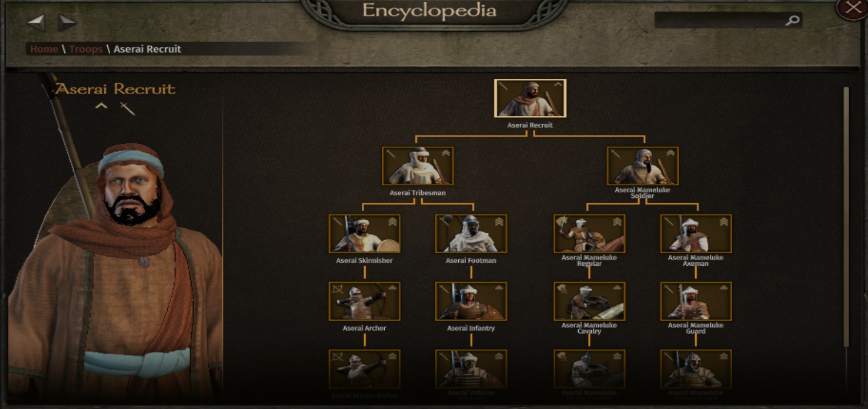Select the Aserai Recruit root troop card

coord(530,98)
